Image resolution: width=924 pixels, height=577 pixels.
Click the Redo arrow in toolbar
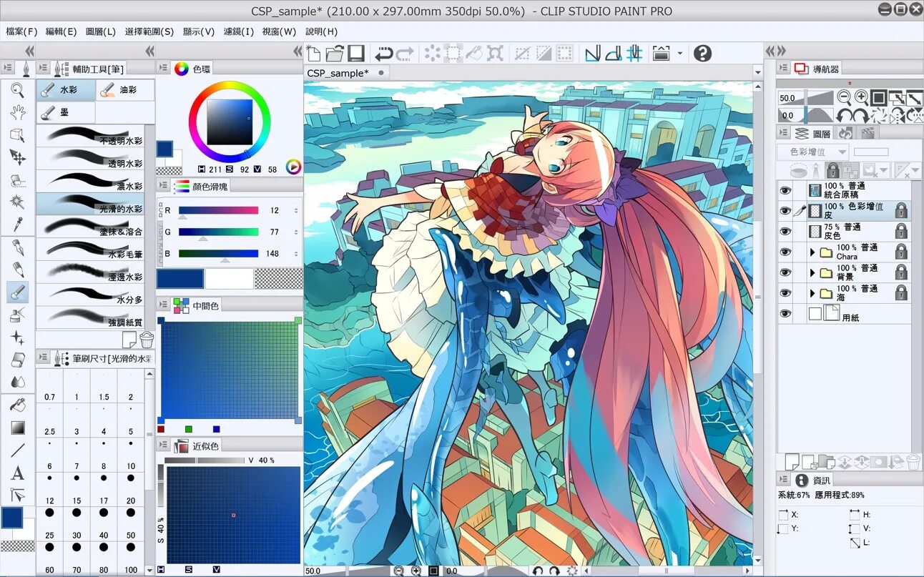click(x=405, y=53)
